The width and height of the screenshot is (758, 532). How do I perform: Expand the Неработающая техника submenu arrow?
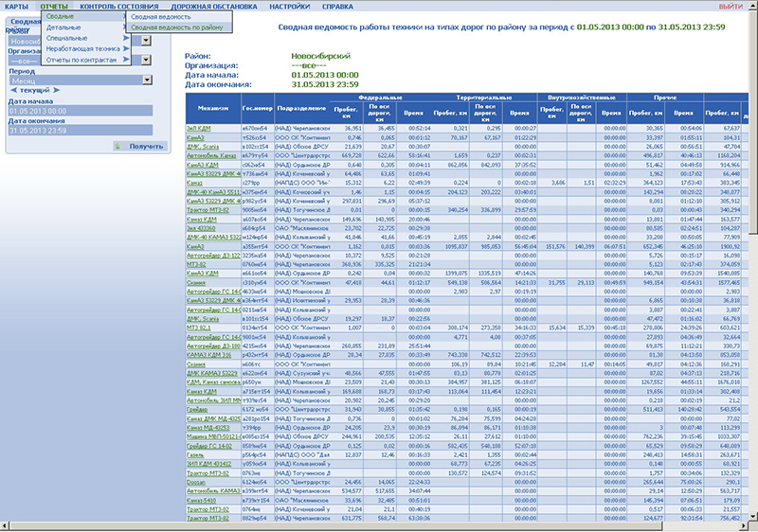(x=126, y=49)
